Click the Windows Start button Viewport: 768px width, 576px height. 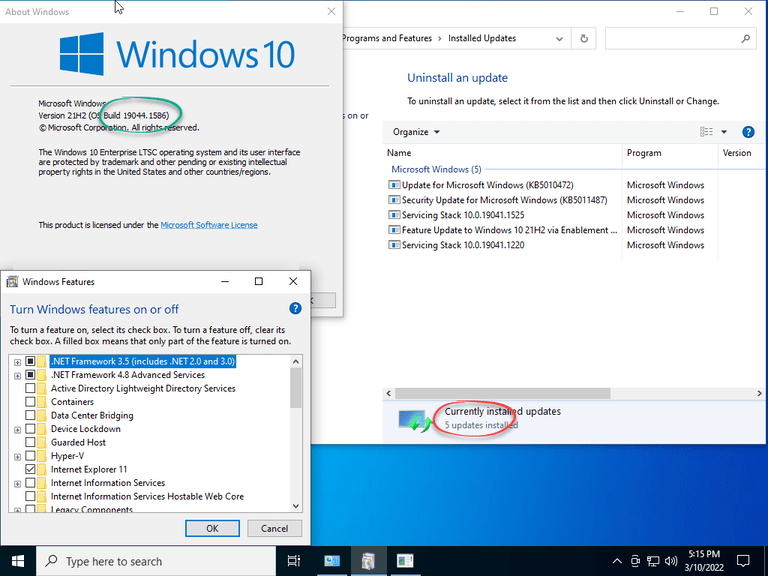(18, 561)
